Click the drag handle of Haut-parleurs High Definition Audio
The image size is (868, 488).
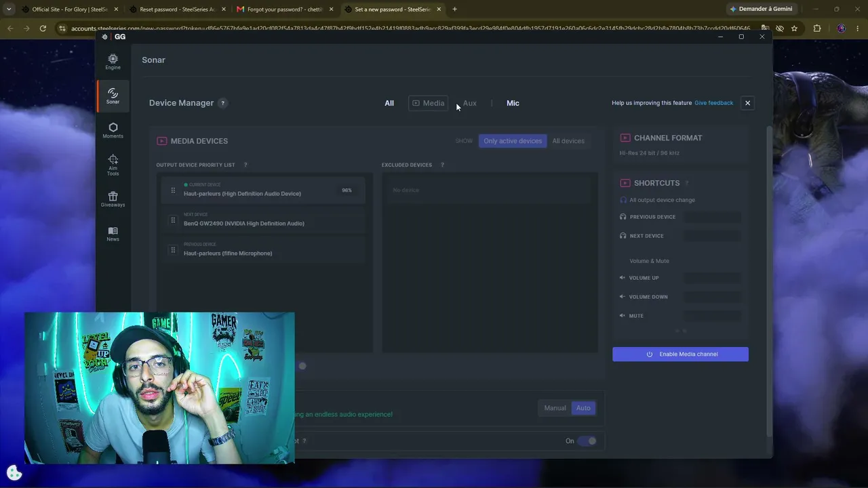[x=173, y=190]
